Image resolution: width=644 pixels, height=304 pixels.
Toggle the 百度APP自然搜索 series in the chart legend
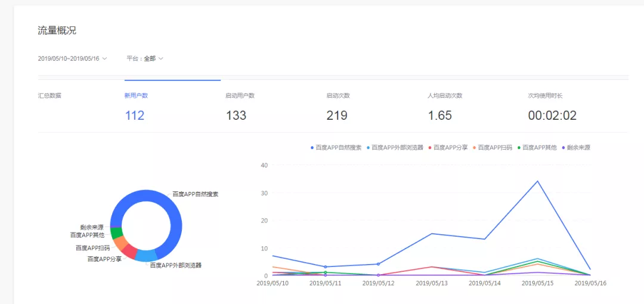[x=336, y=147]
